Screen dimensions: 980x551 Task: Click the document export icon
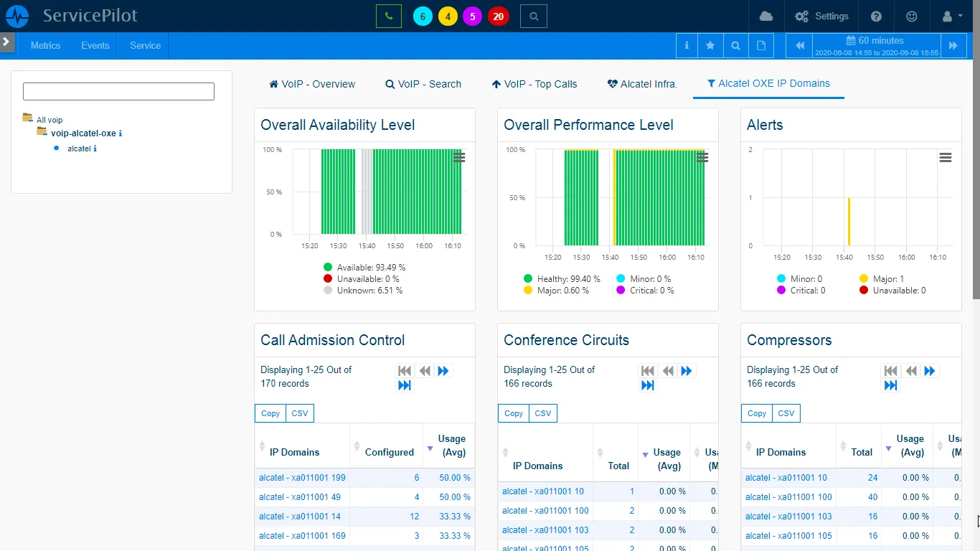760,45
